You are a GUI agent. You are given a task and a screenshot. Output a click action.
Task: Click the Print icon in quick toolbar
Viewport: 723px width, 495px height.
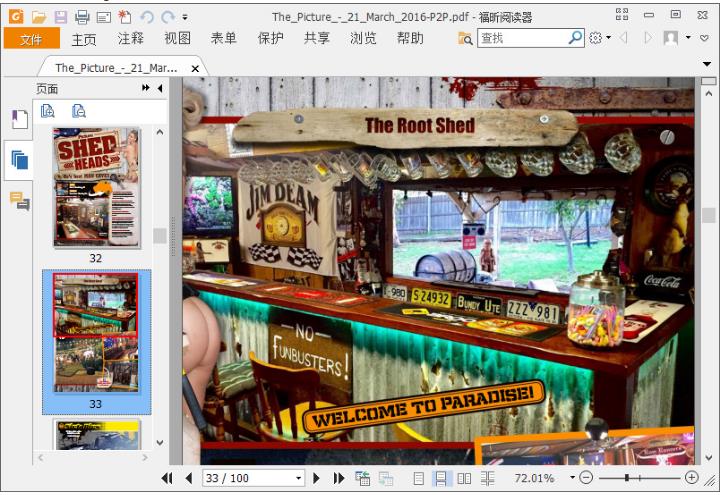[x=82, y=17]
